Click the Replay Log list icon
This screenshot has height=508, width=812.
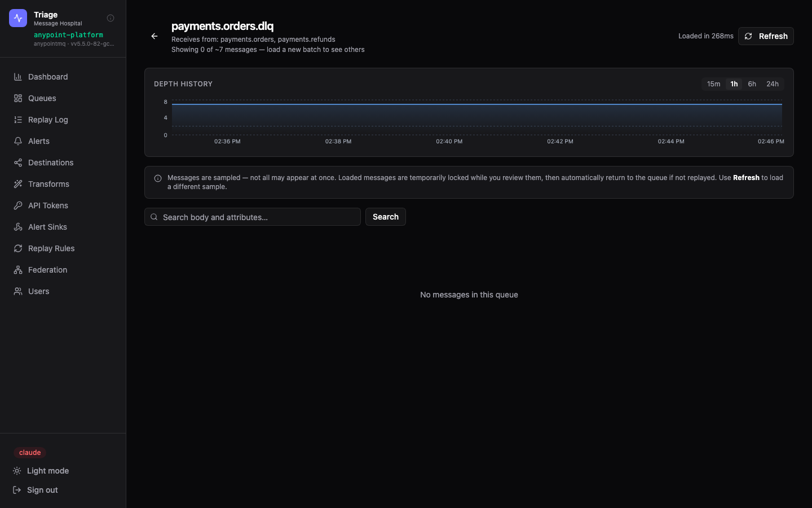(x=18, y=120)
